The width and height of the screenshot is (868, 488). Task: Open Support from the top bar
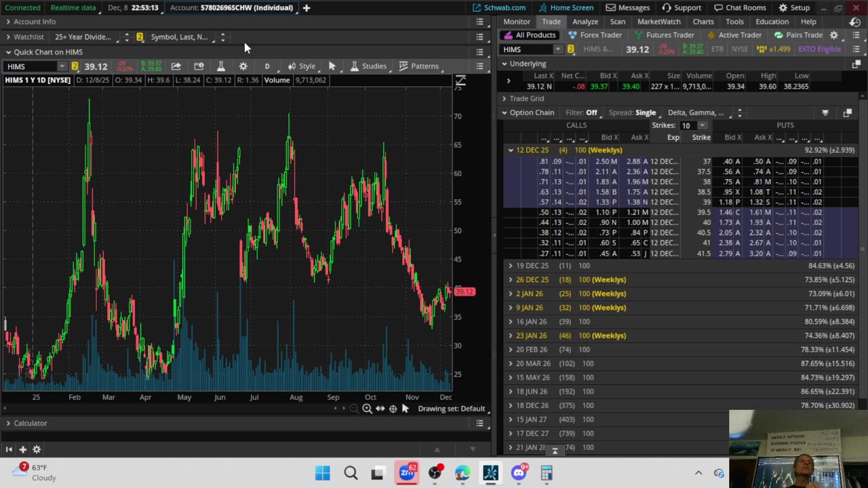coord(682,7)
